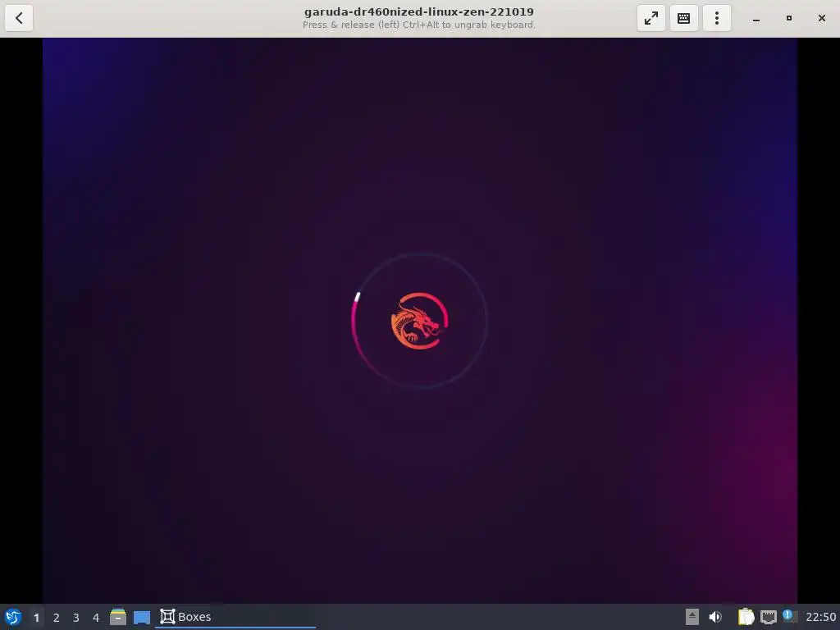Open the keyboard shortcuts send menu
This screenshot has height=630, width=840.
click(x=683, y=18)
